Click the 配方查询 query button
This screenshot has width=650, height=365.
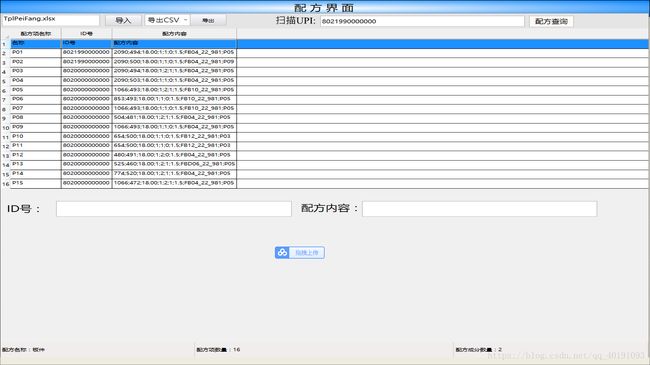[551, 21]
